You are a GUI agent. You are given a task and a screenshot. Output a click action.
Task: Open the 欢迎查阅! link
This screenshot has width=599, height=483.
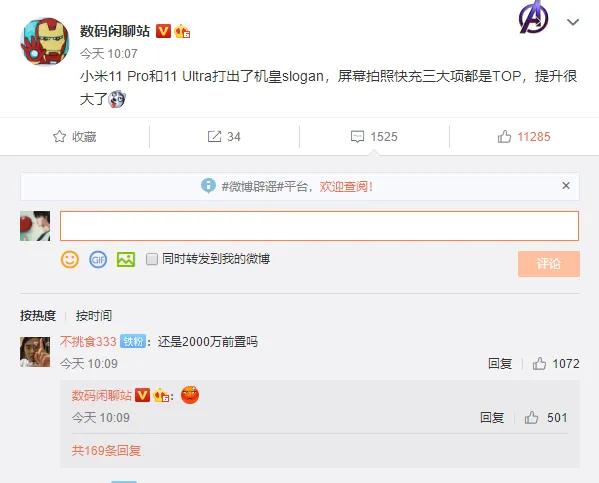[x=346, y=186]
